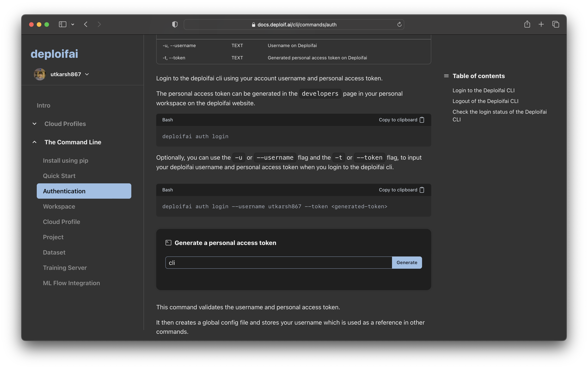
Task: Open the Quick Start page
Action: (x=59, y=176)
